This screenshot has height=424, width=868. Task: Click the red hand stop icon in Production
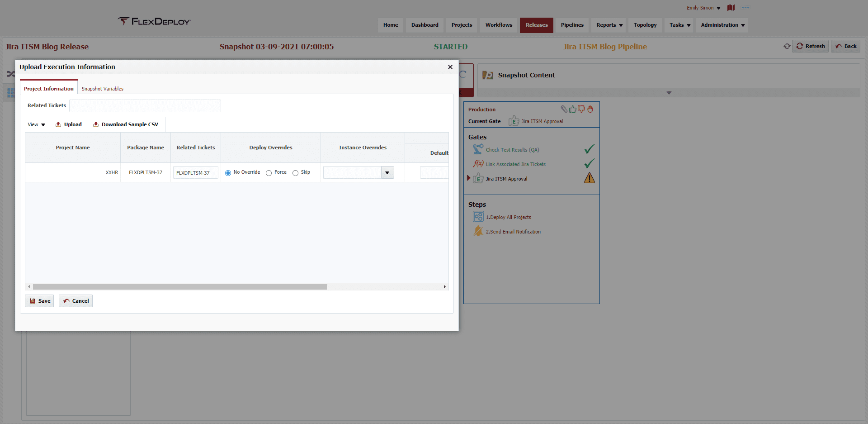(x=590, y=109)
